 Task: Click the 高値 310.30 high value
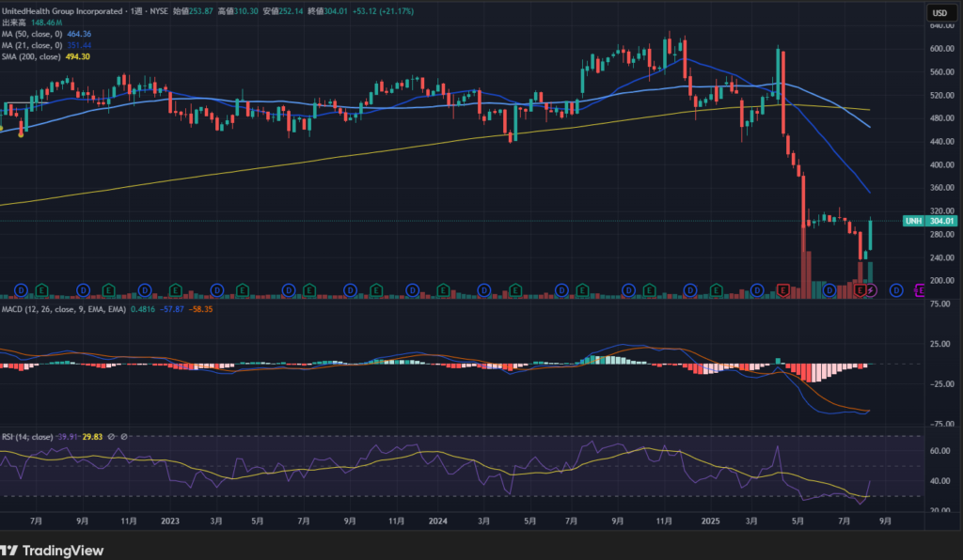tap(238, 11)
